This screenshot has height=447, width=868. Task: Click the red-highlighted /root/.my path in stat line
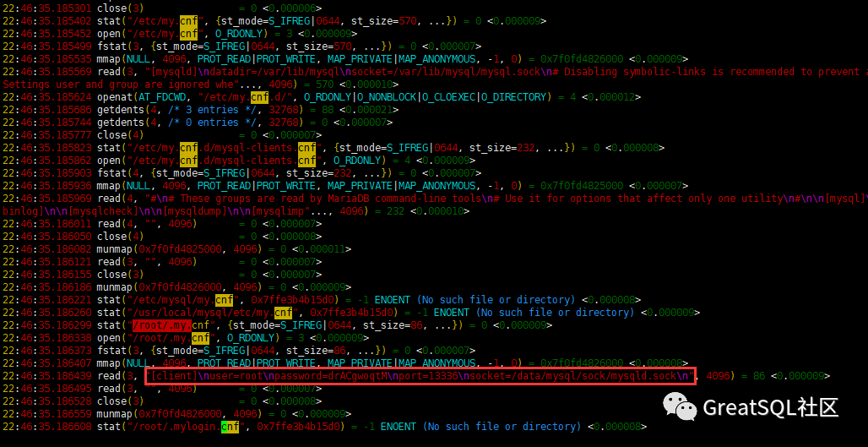click(160, 324)
